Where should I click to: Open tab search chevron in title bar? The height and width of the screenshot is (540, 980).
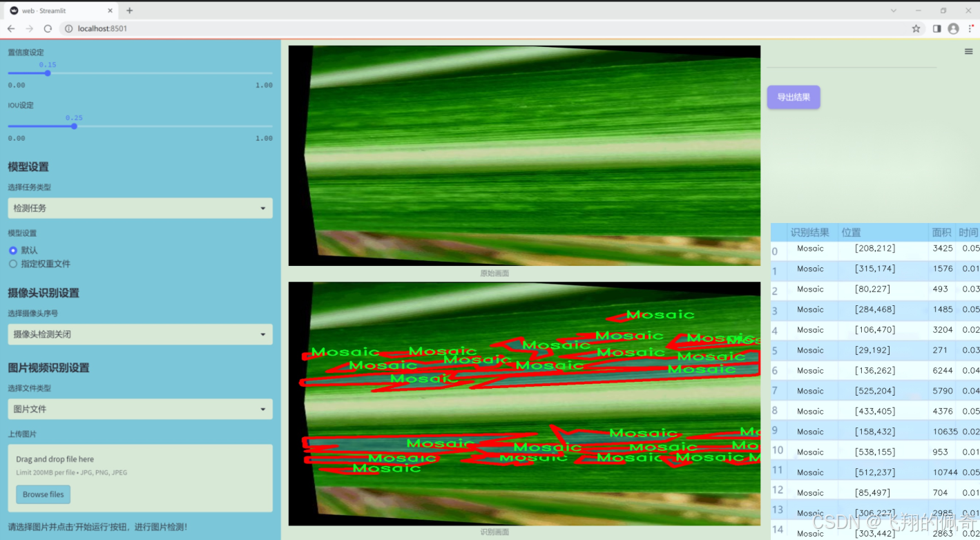(893, 10)
